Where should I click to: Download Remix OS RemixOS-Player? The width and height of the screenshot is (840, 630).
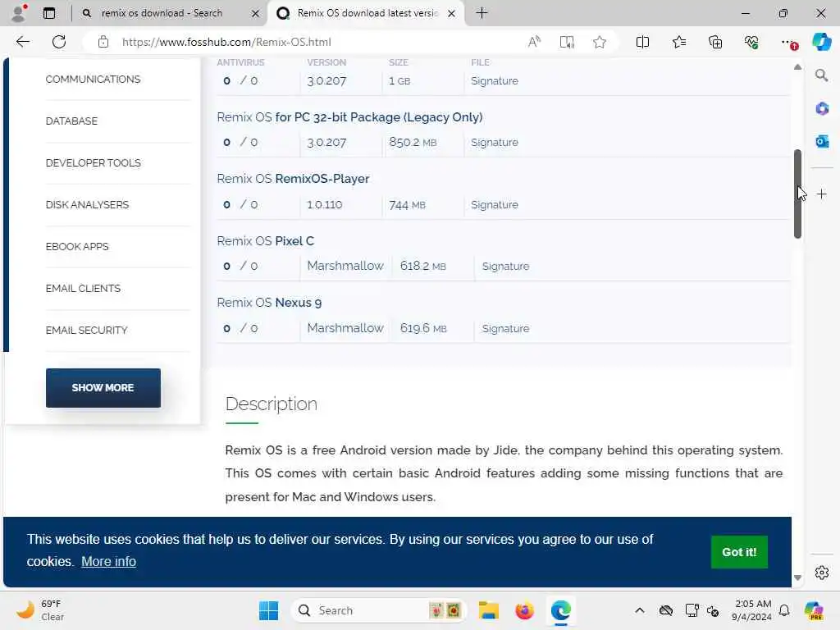293,178
